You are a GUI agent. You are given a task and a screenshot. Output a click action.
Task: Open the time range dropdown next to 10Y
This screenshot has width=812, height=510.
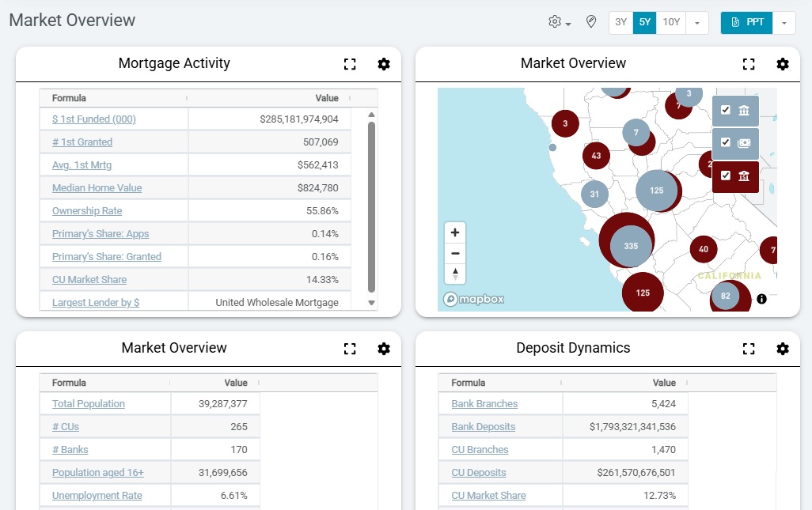[696, 22]
